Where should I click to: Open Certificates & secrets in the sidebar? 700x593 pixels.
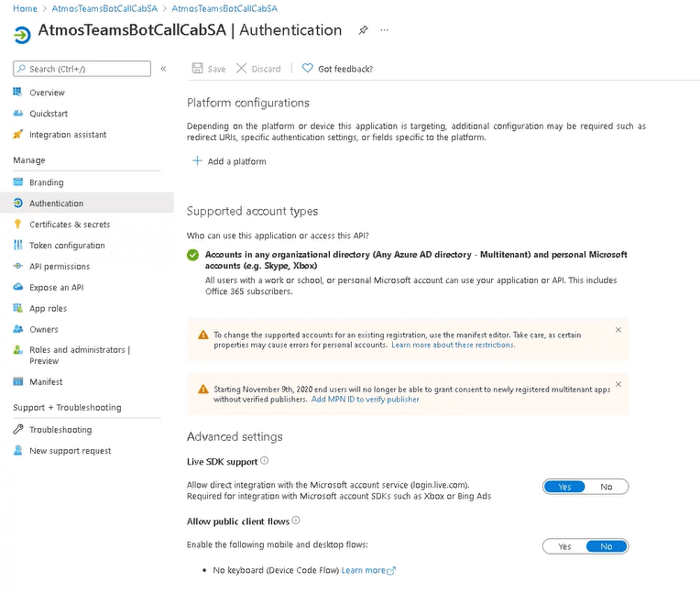click(x=70, y=225)
